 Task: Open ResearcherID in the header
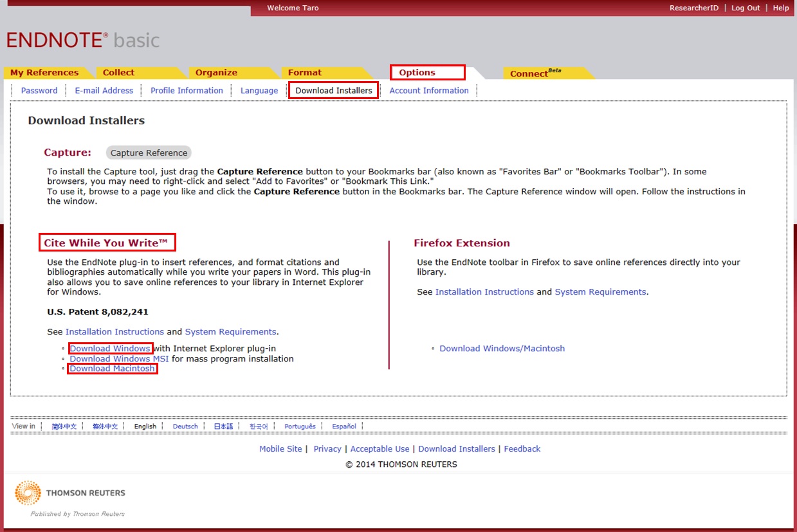[693, 8]
